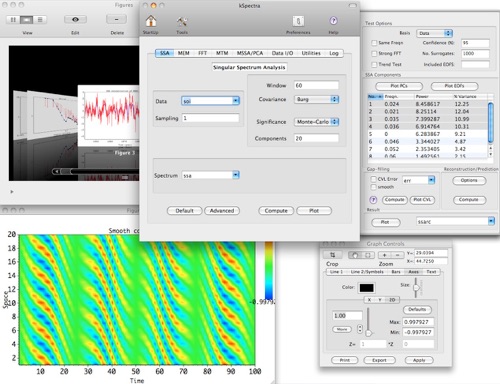Select the Axes tab in Graph Controls

(413, 272)
